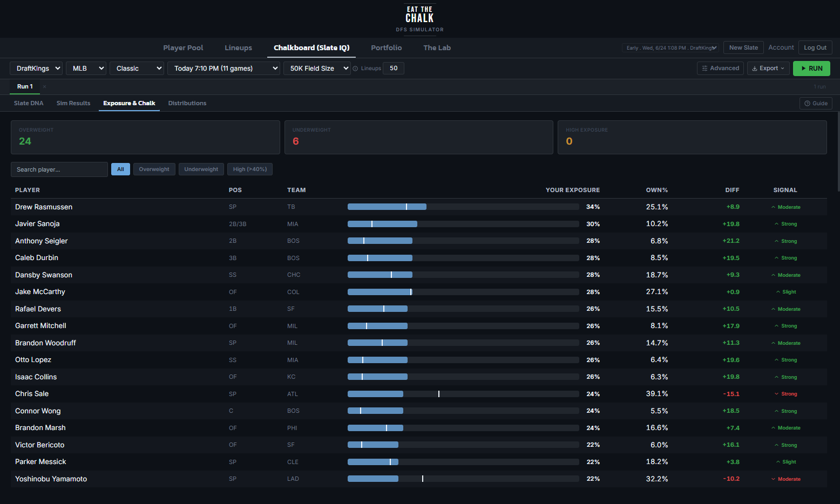Switch to the Distributions tab
This screenshot has width=840, height=504.
click(187, 103)
